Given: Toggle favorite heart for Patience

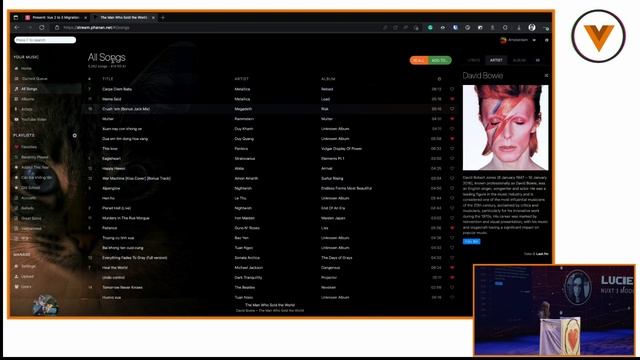Looking at the screenshot, I should pos(452,228).
